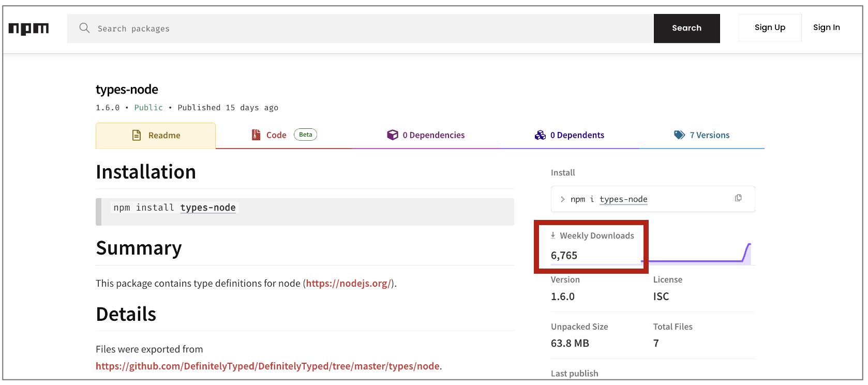Screen dimensions: 868x385
Task: Click the Public label
Action: coord(148,108)
